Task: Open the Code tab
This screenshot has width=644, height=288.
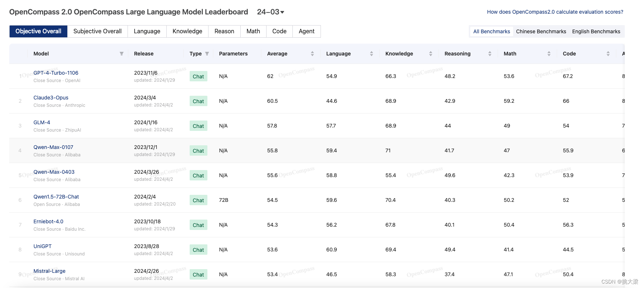Action: point(279,31)
